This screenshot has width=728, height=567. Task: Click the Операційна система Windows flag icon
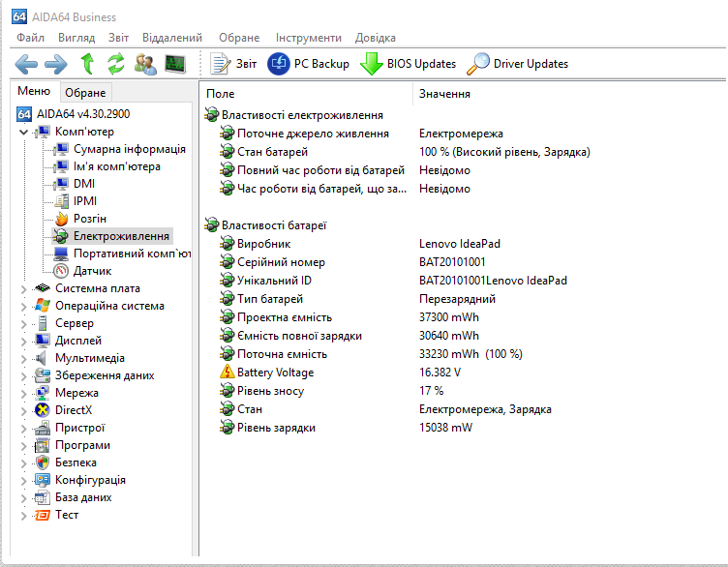(43, 306)
